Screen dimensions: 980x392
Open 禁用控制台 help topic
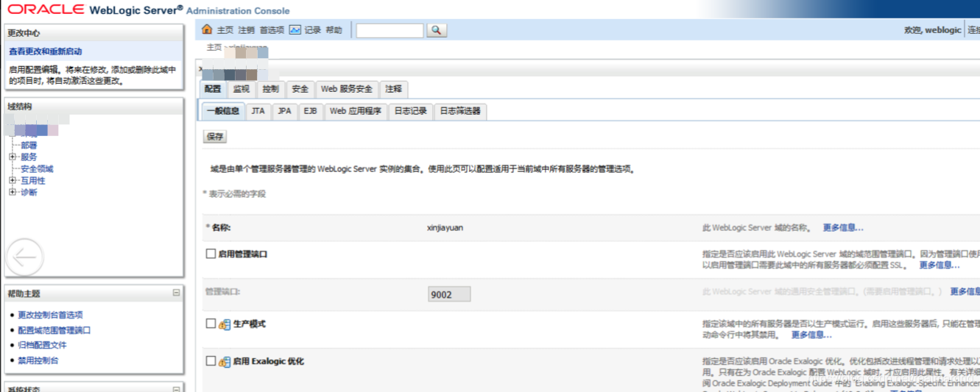point(38,360)
